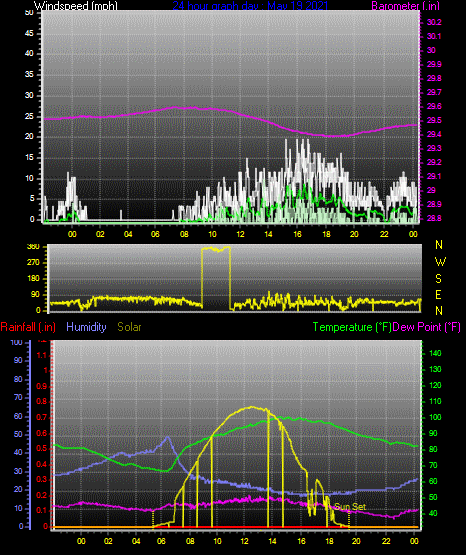Click the 29.5 barometer axis value
This screenshot has height=555, width=466.
[x=434, y=121]
